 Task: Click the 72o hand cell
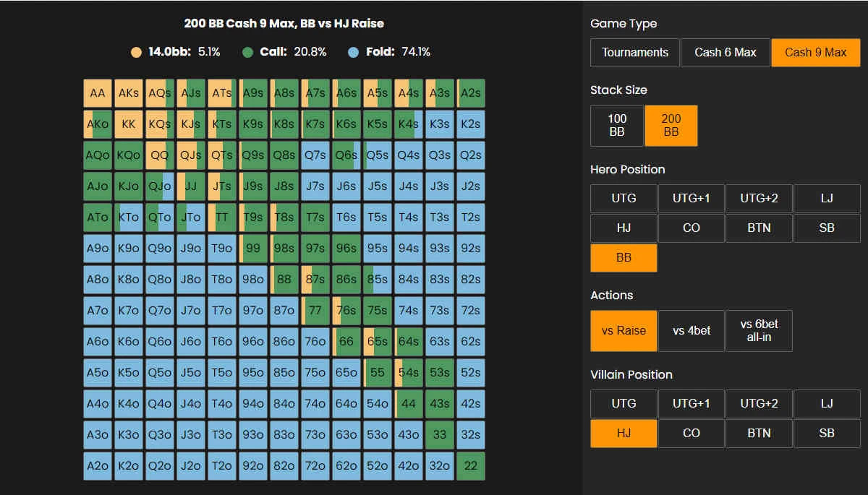[x=315, y=466]
